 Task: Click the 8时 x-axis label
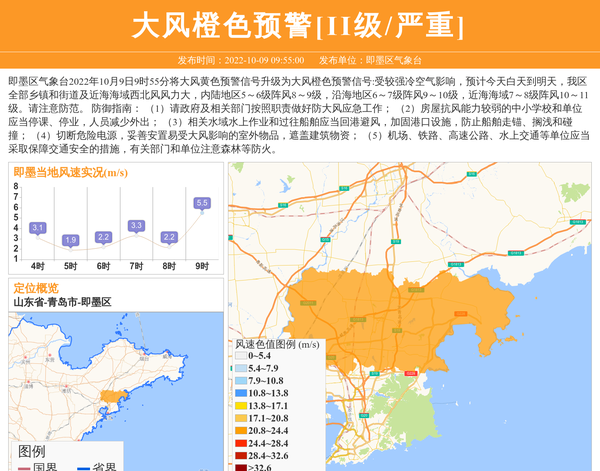click(169, 266)
